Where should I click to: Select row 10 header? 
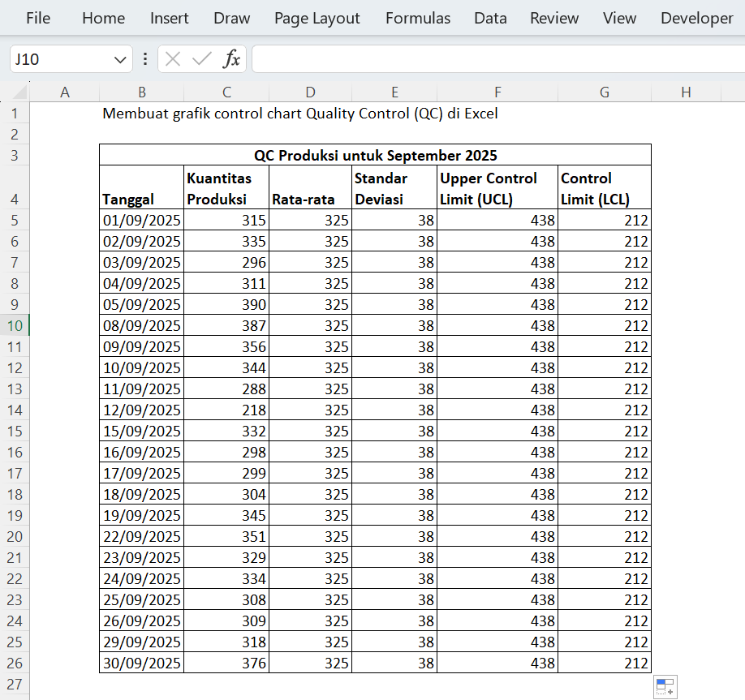pyautogui.click(x=15, y=325)
